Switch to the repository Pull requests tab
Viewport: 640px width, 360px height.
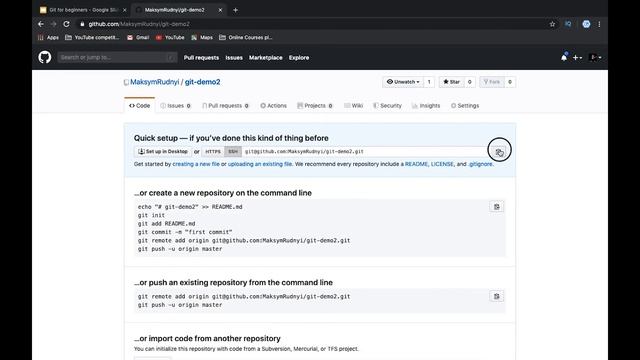pyautogui.click(x=225, y=106)
